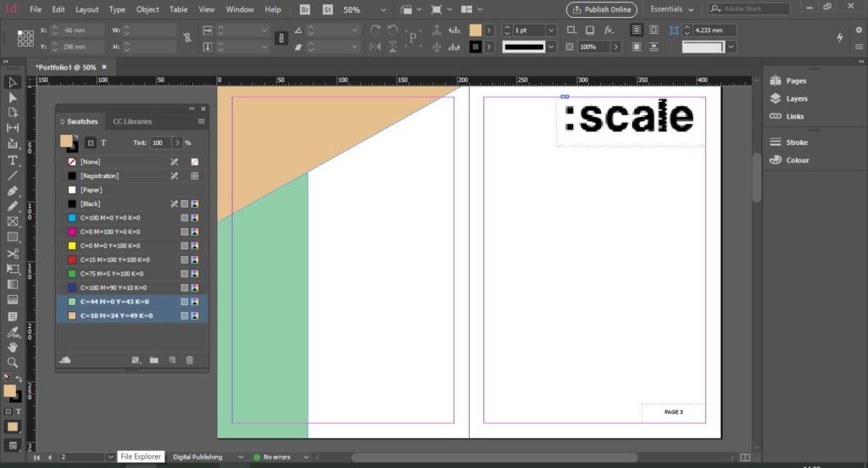
Task: Open the Layout menu
Action: 87,9
